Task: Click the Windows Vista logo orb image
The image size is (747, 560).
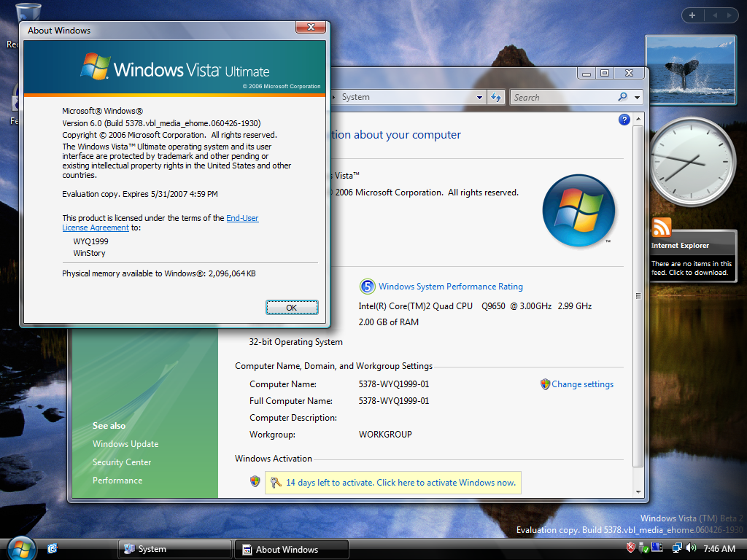Action: pos(578,210)
